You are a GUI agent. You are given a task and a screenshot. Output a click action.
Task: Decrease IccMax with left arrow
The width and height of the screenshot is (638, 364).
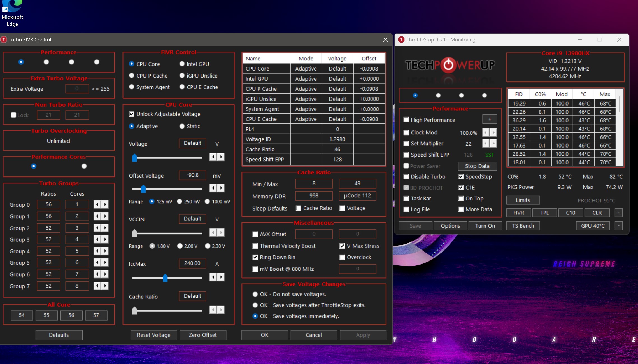(x=213, y=277)
